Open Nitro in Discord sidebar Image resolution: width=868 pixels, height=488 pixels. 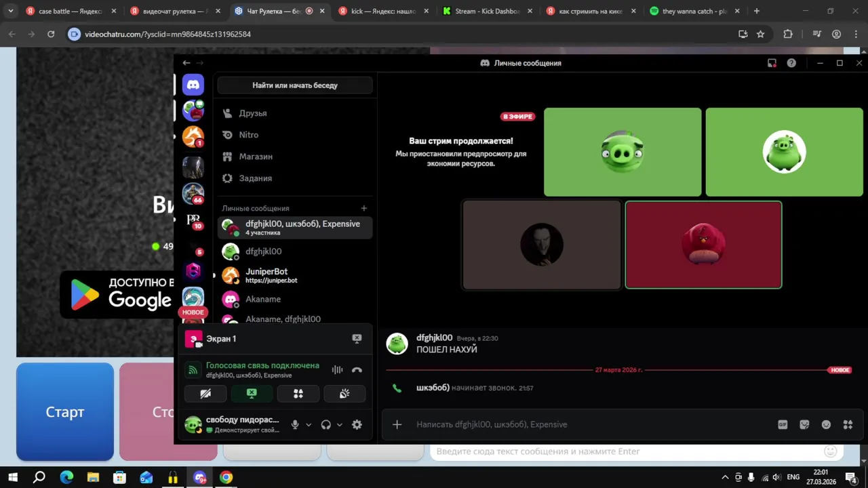[x=295, y=135]
